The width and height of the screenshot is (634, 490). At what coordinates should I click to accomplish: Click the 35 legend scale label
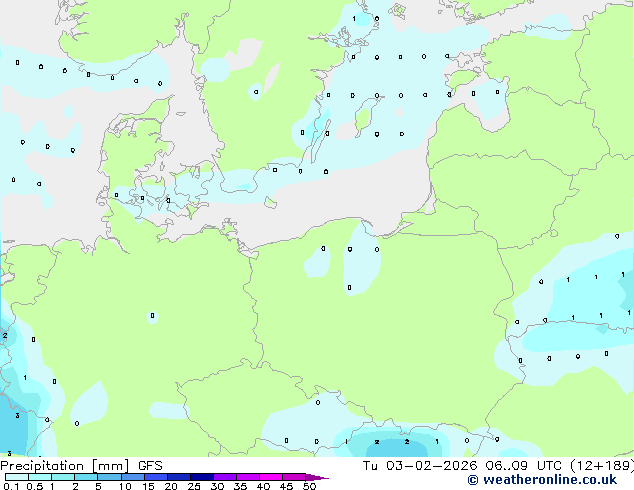pos(240,486)
